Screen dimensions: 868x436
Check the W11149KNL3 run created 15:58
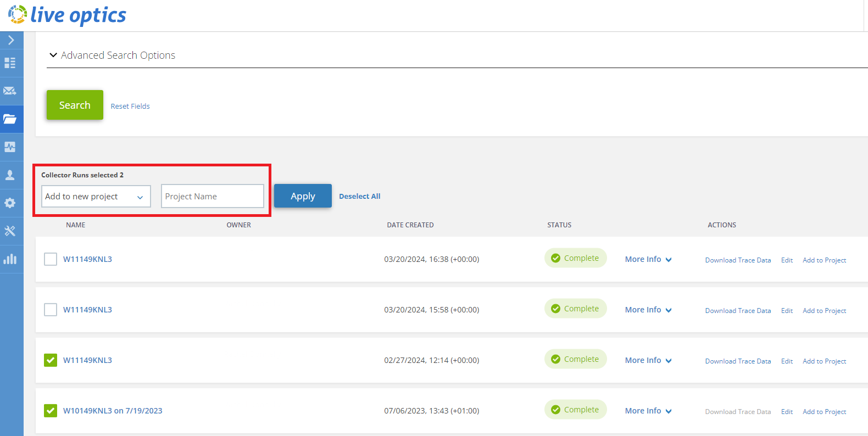pyautogui.click(x=51, y=310)
